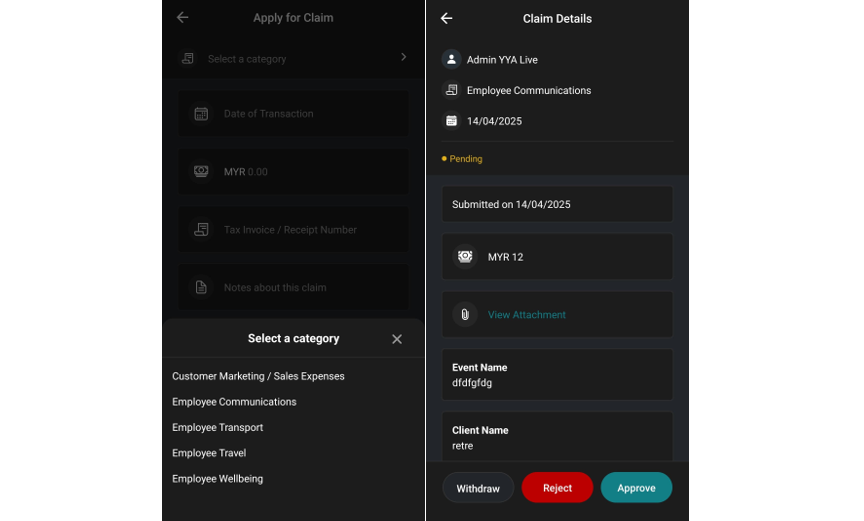
Task: Reject the pending claim
Action: click(557, 487)
